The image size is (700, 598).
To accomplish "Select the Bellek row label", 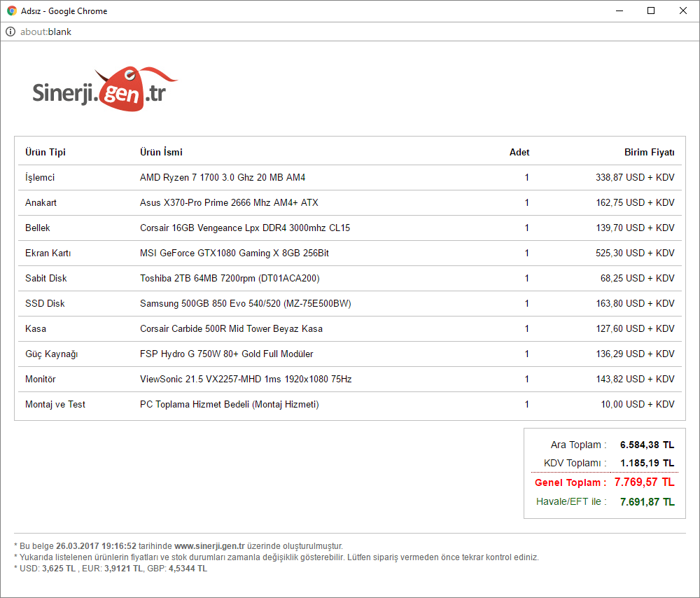I will [38, 228].
